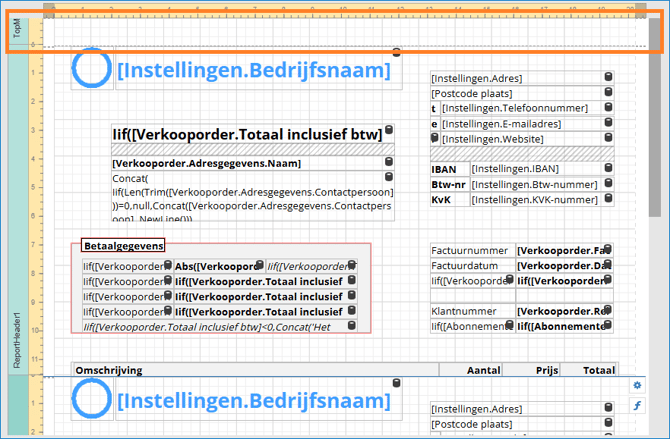Click the vertical scrollbar thumb
This screenshot has height=439, width=670.
click(x=654, y=120)
